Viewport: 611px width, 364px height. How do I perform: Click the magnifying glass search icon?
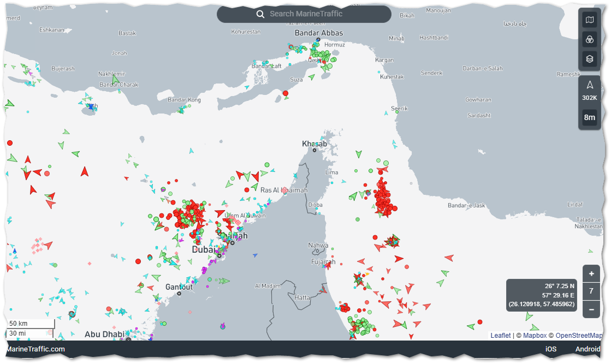[260, 14]
